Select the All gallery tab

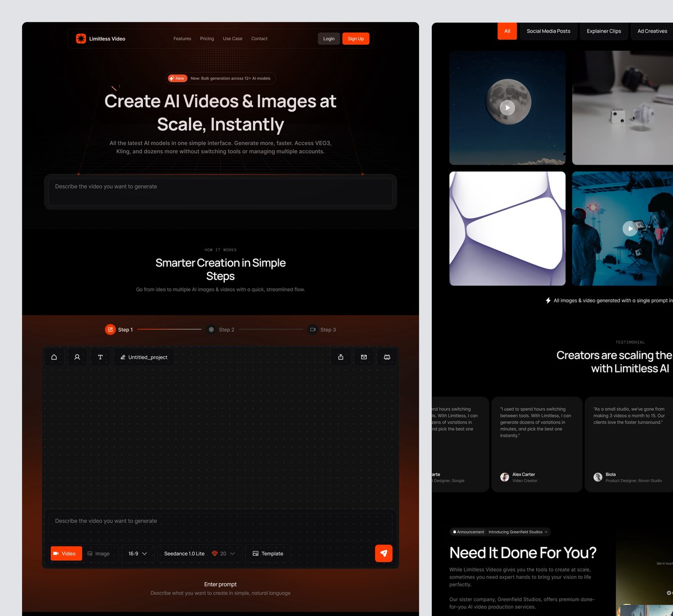[507, 31]
